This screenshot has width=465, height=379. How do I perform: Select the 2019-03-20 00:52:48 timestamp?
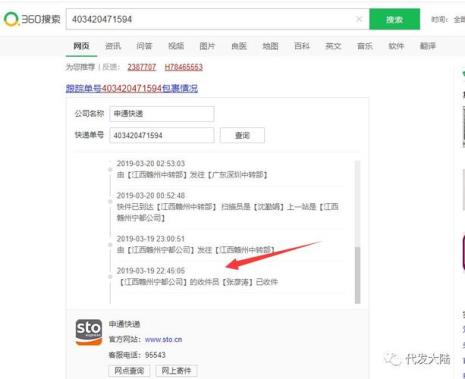tap(151, 195)
